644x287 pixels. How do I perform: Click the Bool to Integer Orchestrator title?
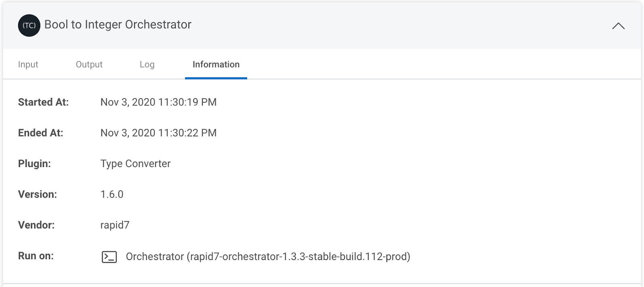tap(118, 25)
